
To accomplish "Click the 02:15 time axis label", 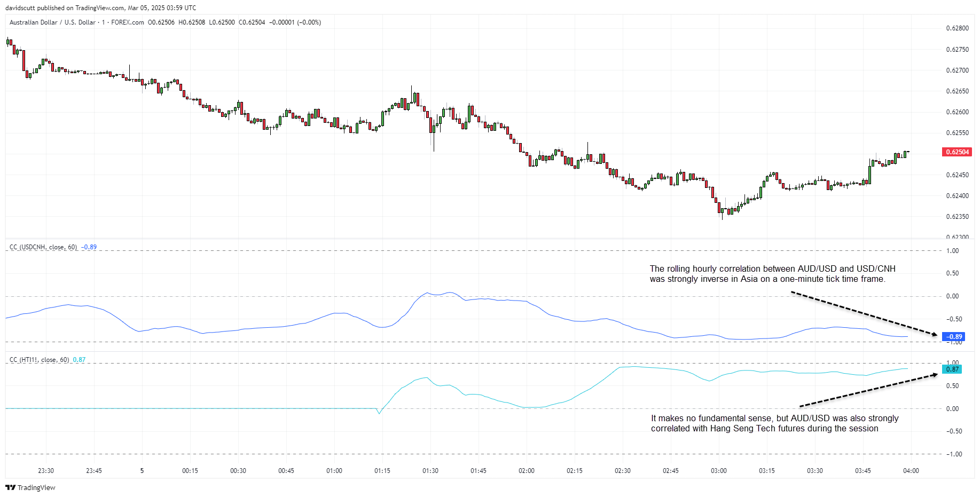I will [575, 471].
